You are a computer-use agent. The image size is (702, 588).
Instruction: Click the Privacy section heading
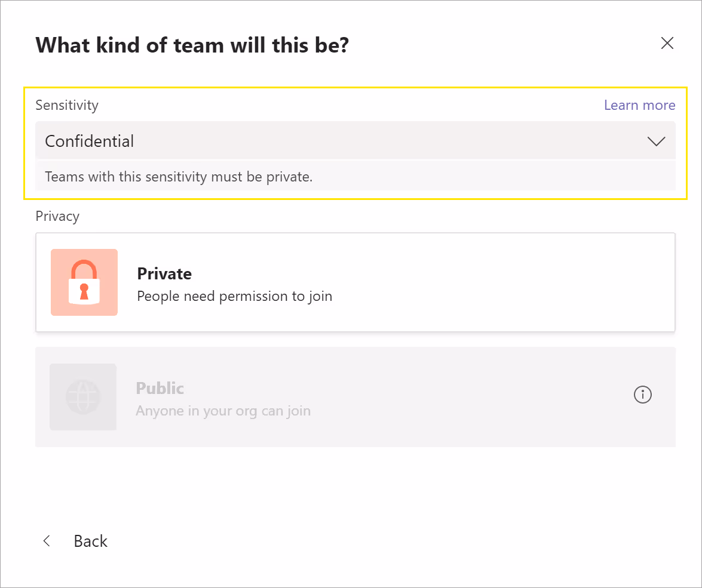click(57, 216)
